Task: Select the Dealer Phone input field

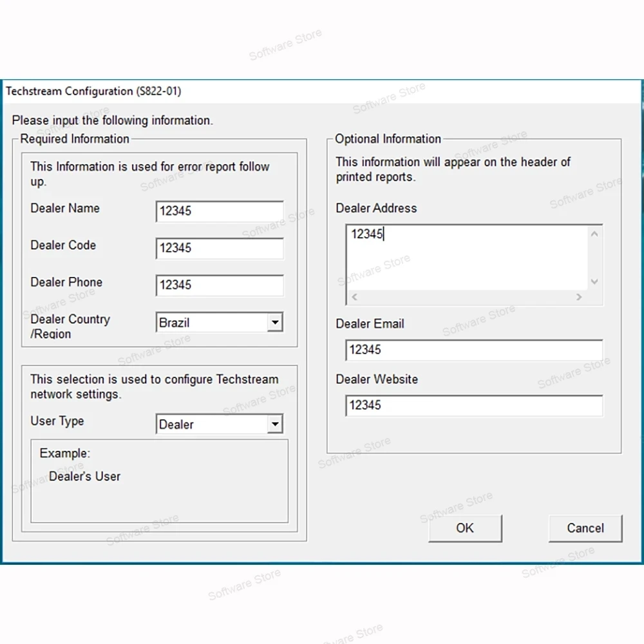Action: [220, 285]
